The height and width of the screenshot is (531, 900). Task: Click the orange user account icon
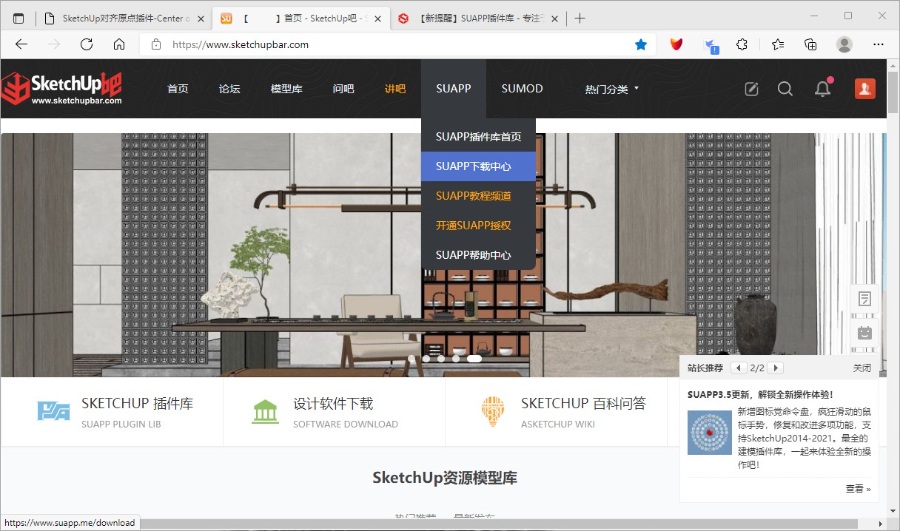click(x=865, y=88)
